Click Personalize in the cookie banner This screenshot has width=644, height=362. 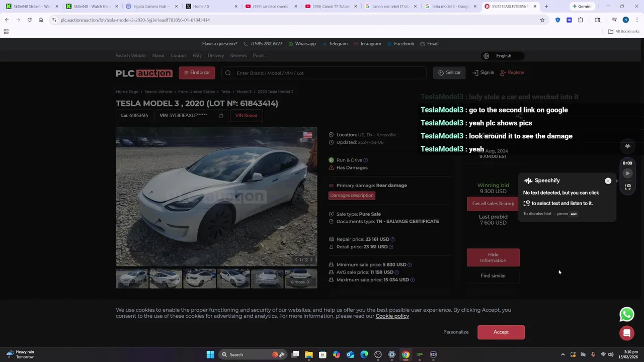456,332
